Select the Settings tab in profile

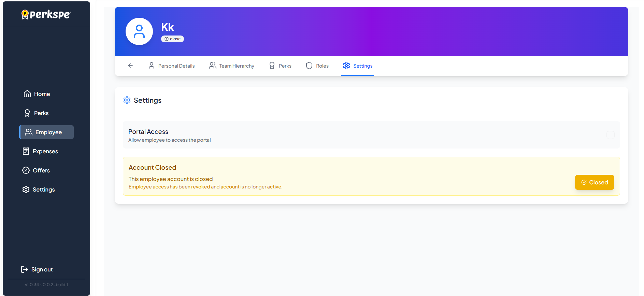[x=358, y=66]
